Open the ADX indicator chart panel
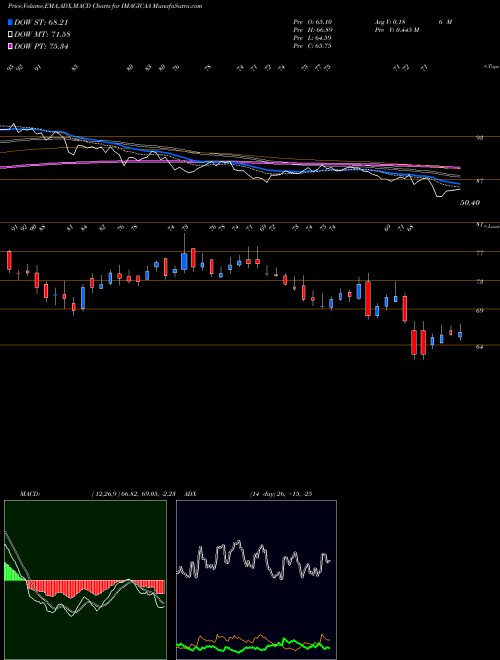 [x=256, y=580]
